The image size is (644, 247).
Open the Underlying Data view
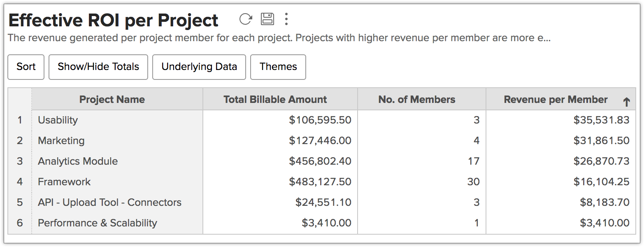pyautogui.click(x=199, y=67)
